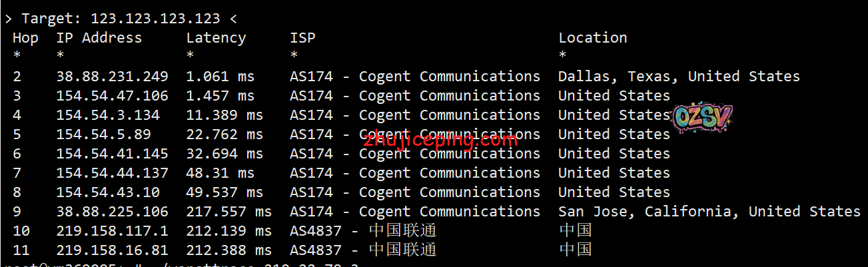This screenshot has height=267, width=868.
Task: Click the 217.557 ms latency value
Action: (228, 212)
